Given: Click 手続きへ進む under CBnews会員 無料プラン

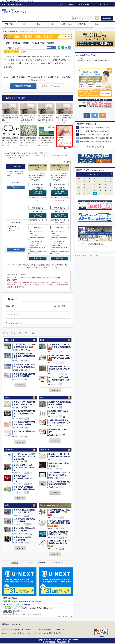Looking at the screenshot, I should 15,187.
